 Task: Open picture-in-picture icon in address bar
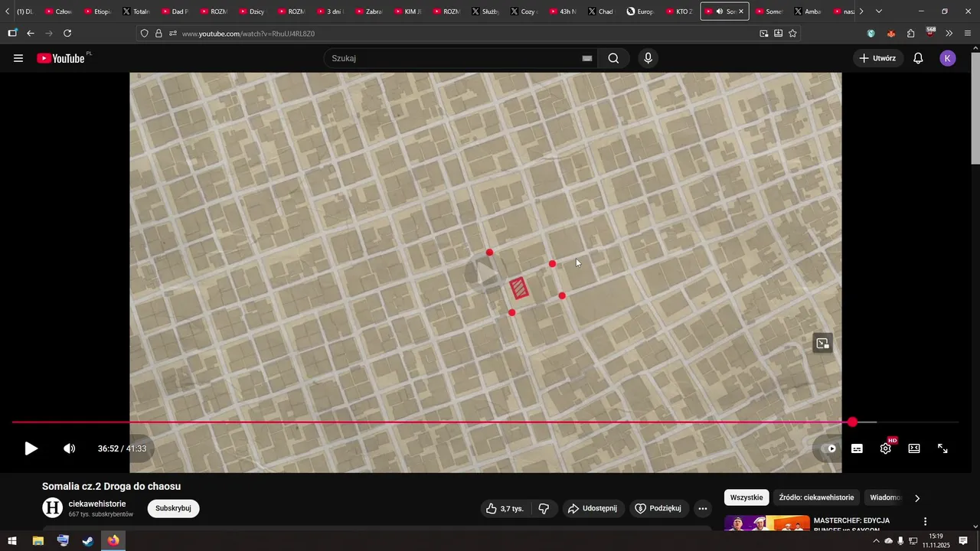tap(763, 33)
